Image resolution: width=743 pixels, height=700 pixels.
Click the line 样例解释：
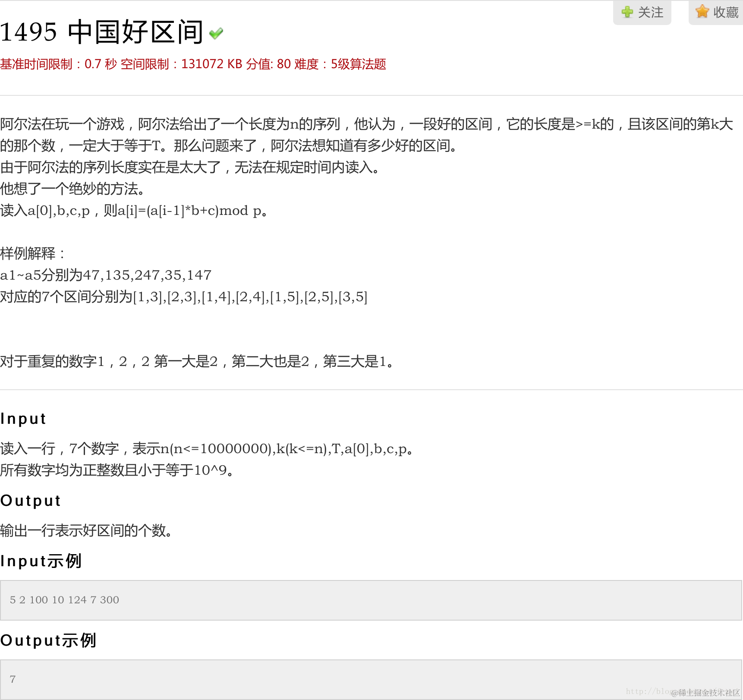point(33,254)
